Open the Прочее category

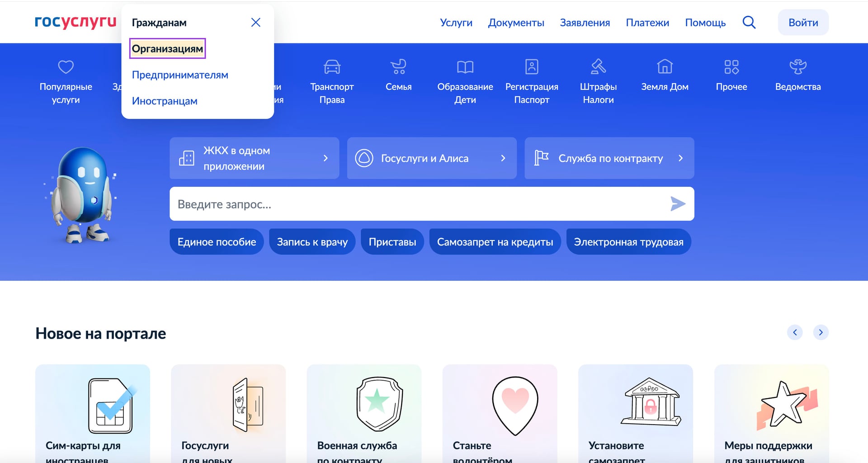coord(731,67)
